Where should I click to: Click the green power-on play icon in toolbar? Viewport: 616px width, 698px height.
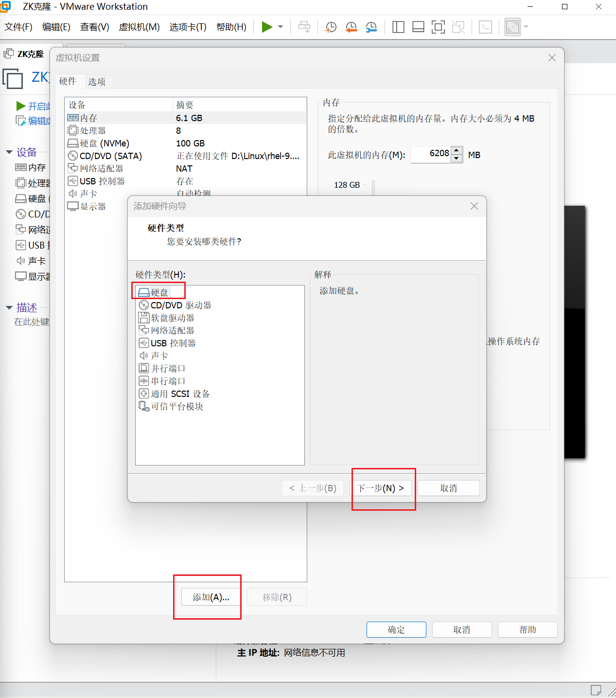[267, 27]
